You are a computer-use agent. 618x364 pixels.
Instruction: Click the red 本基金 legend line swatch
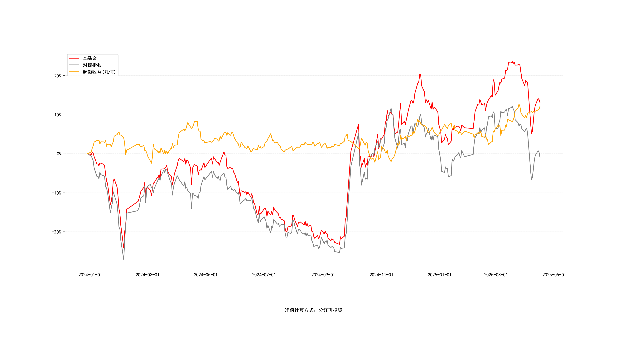point(74,58)
